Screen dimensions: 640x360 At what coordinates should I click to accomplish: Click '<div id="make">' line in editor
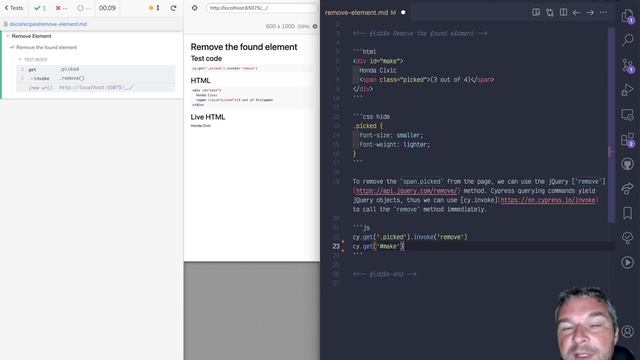point(378,61)
